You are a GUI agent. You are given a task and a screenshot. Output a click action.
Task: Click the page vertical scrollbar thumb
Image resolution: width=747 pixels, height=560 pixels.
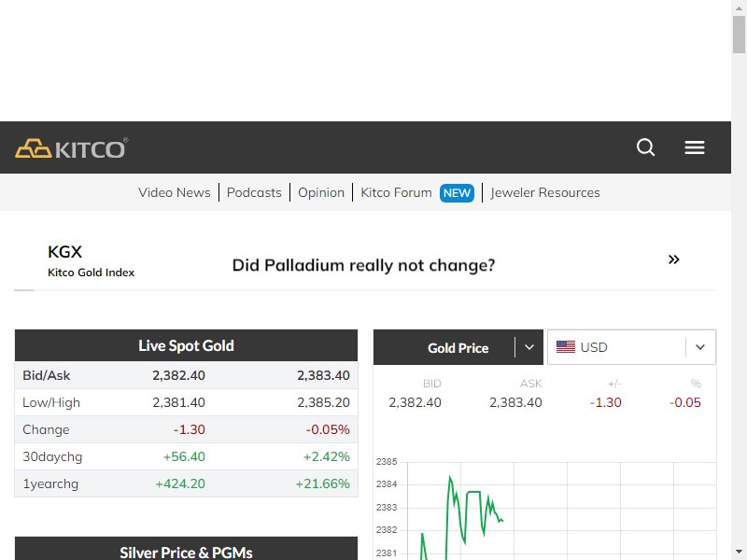pos(739,35)
